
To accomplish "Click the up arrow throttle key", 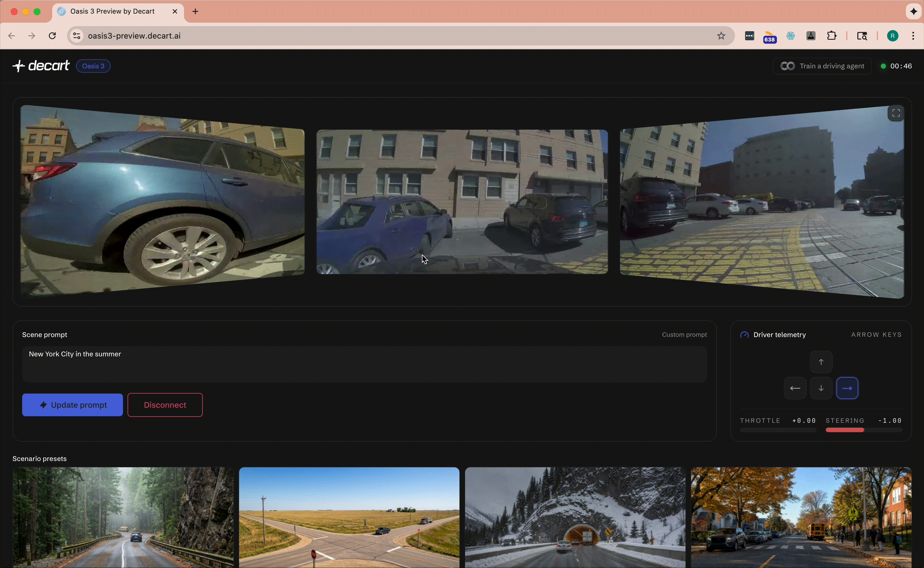I will point(821,362).
